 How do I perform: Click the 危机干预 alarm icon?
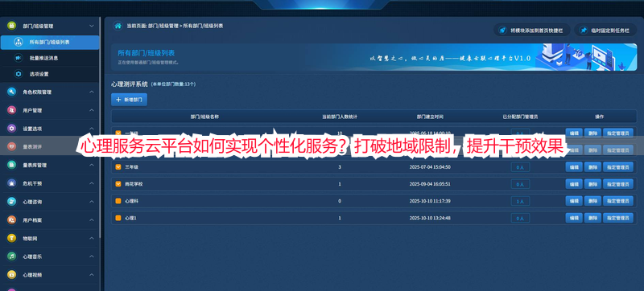[x=11, y=183]
